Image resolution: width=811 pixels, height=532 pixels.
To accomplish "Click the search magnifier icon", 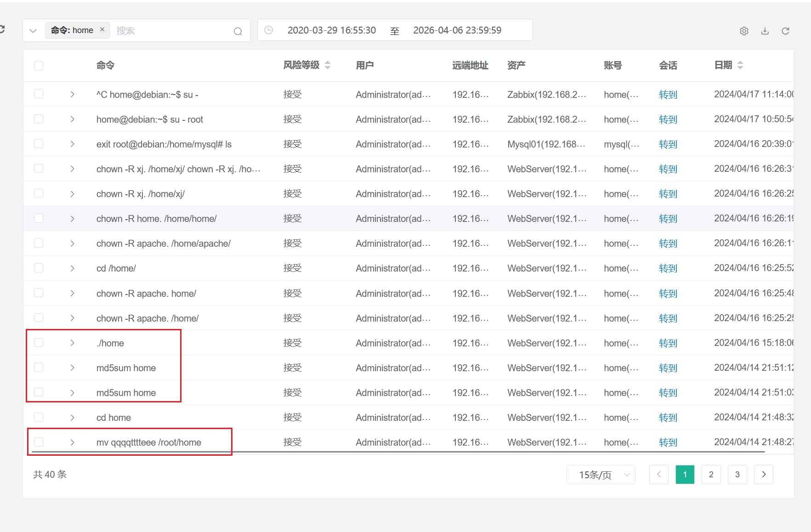I will coord(238,31).
